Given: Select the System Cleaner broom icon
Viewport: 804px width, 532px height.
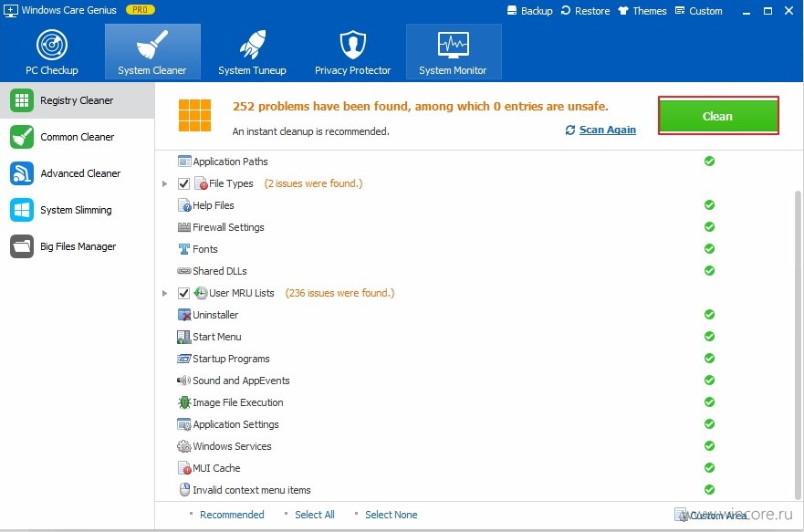Looking at the screenshot, I should [x=152, y=44].
